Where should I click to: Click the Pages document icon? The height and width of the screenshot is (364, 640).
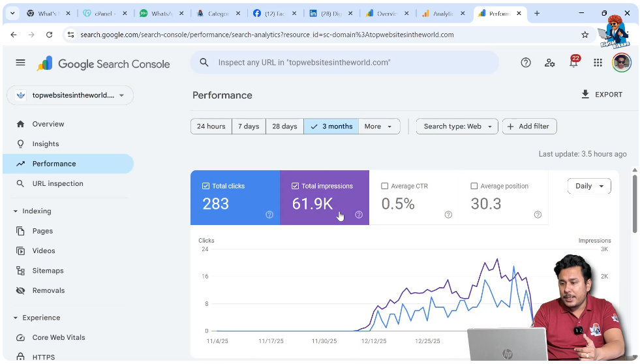pyautogui.click(x=20, y=231)
